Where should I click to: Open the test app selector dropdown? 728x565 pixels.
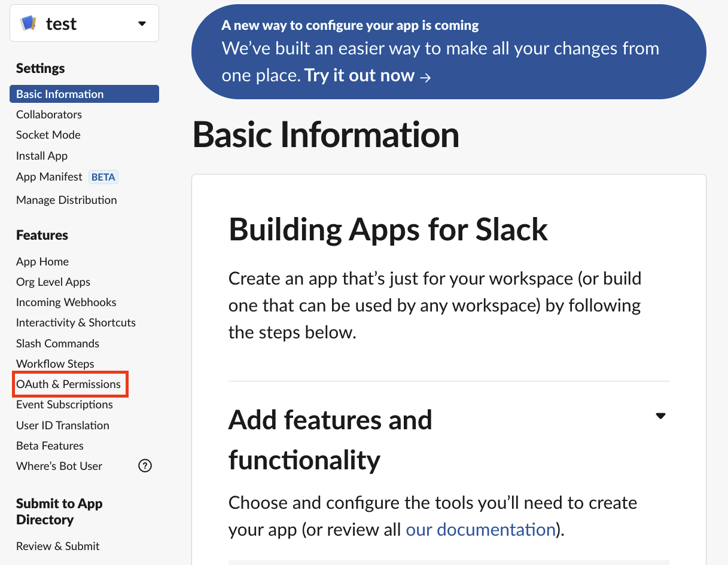(x=84, y=23)
